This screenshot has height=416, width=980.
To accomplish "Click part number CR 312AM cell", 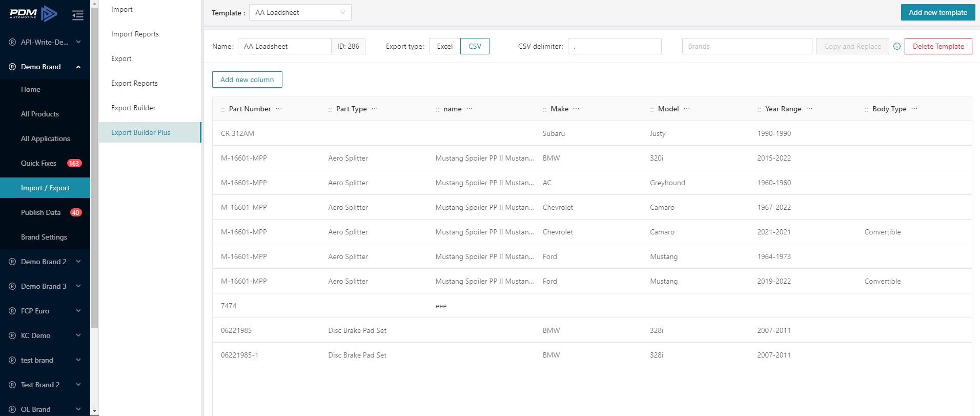I will (237, 133).
